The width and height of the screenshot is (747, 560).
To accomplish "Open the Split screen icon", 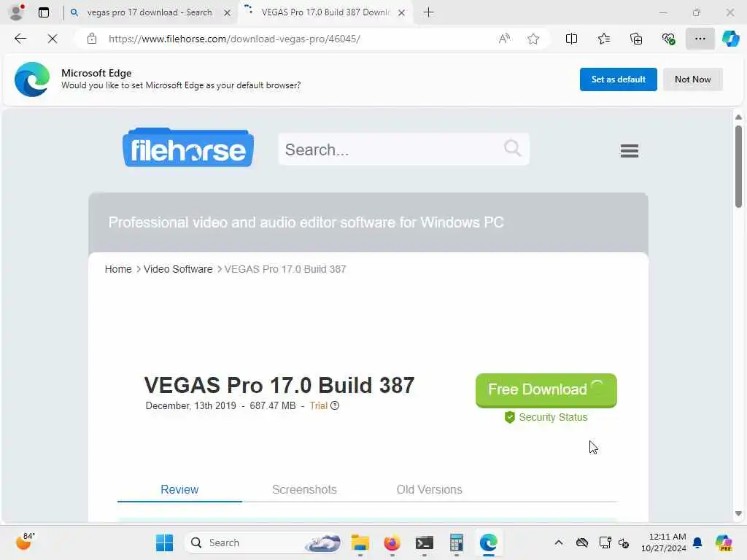I will pyautogui.click(x=571, y=39).
